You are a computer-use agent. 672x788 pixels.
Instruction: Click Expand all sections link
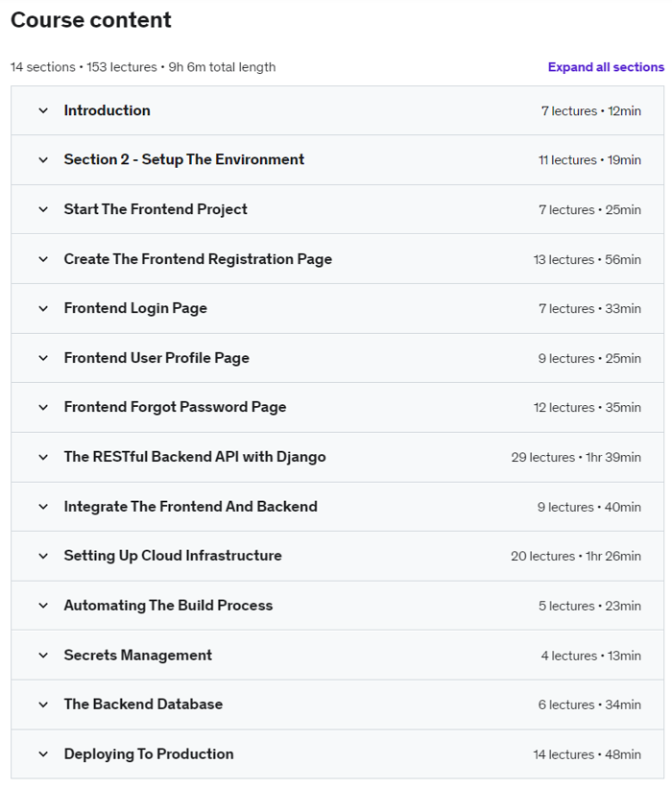coord(606,67)
